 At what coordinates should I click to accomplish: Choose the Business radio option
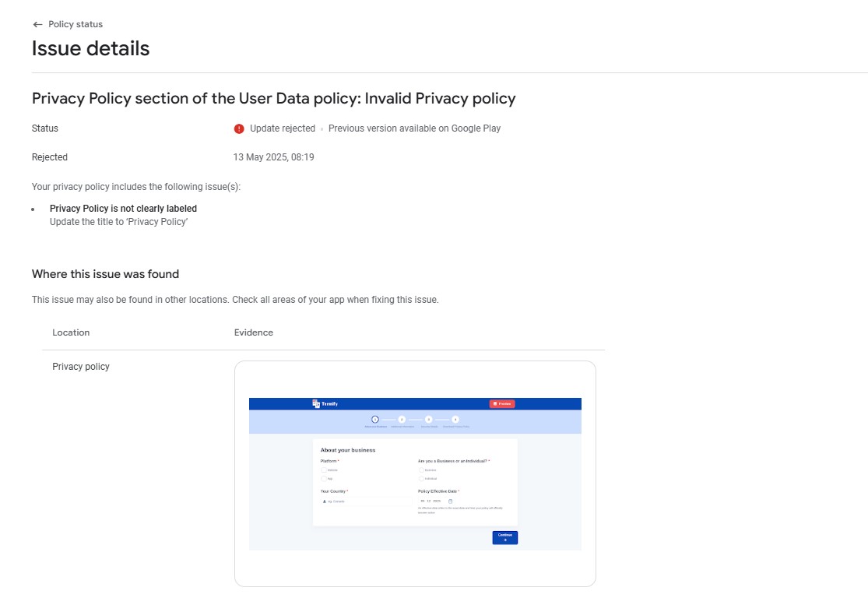[421, 470]
